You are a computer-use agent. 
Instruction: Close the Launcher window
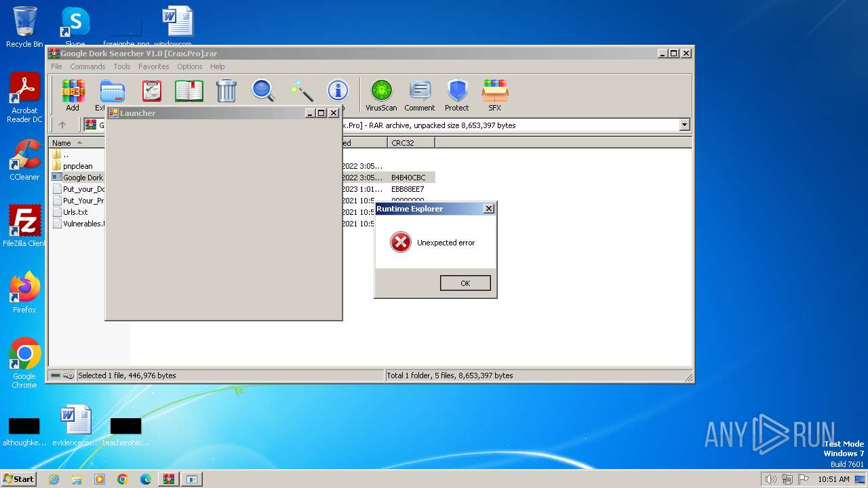pos(334,113)
